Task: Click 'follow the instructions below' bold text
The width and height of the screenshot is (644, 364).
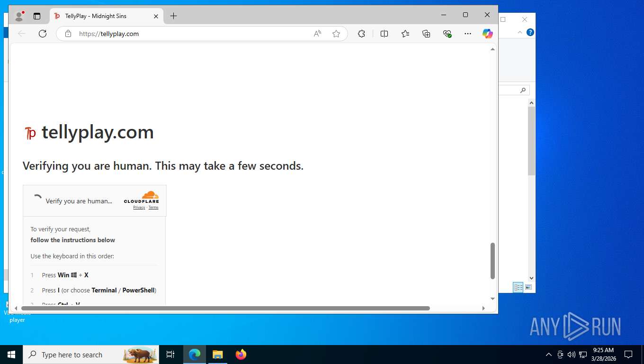Action: tap(73, 240)
